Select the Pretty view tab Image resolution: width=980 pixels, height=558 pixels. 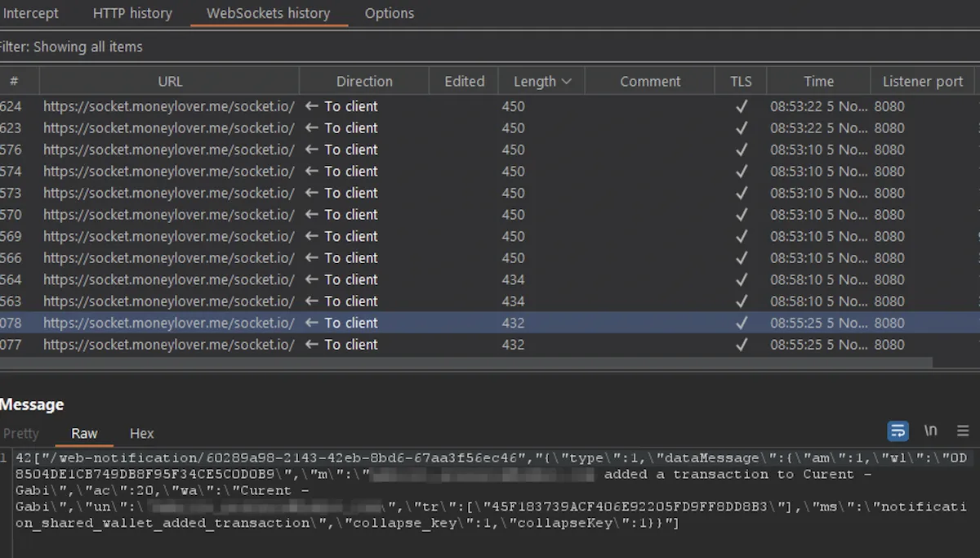tap(21, 433)
